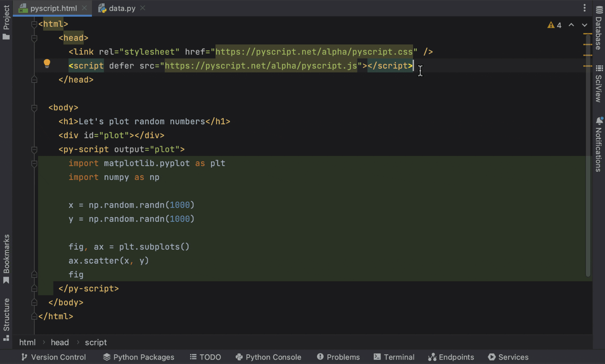Open the Version Control view
This screenshot has width=605, height=364.
53,357
